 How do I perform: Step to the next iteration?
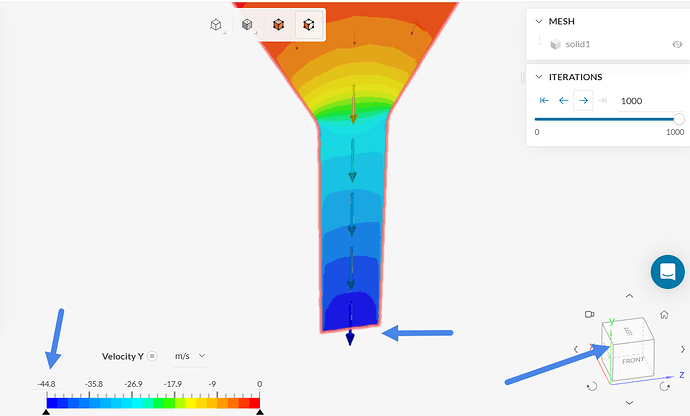pos(583,100)
